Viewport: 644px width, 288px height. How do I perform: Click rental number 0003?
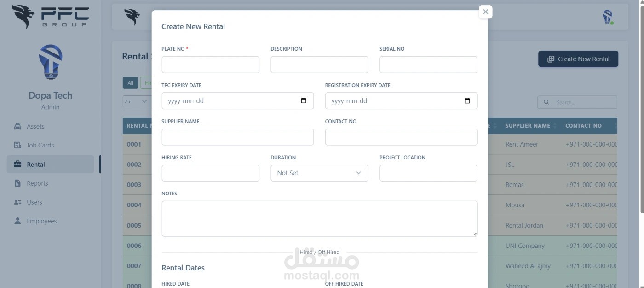[x=134, y=185]
